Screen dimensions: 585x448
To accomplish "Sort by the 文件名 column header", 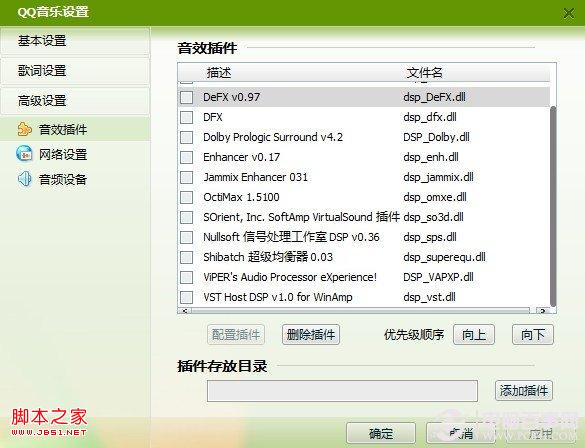I will click(x=425, y=72).
